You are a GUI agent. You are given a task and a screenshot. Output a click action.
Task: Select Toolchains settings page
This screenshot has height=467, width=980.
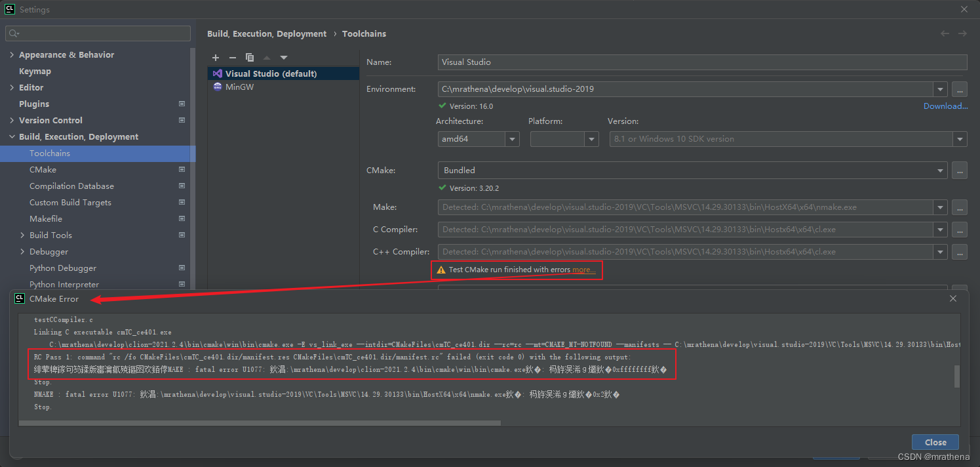tap(98, 153)
